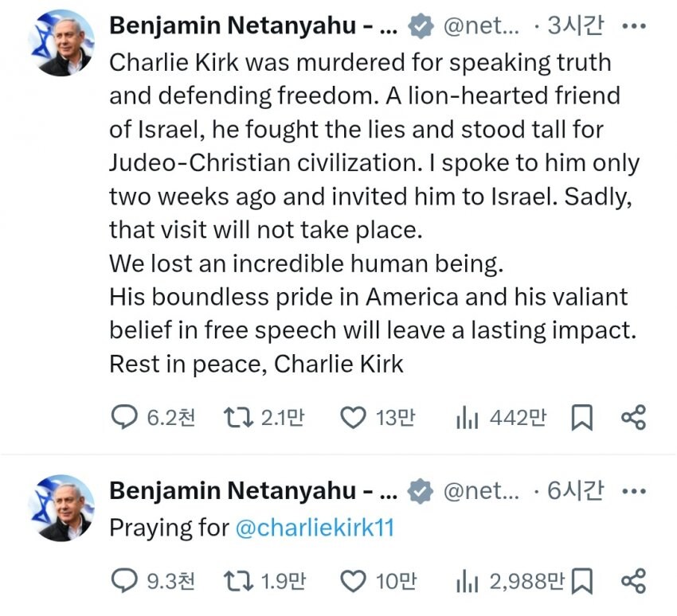Open more options menu on second tweet
Image resolution: width=677 pixels, height=616 pixels.
pos(634,491)
